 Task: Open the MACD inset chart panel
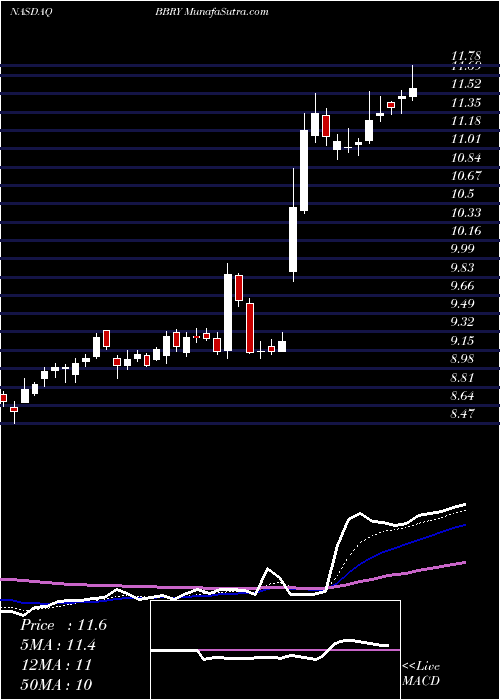275,650
